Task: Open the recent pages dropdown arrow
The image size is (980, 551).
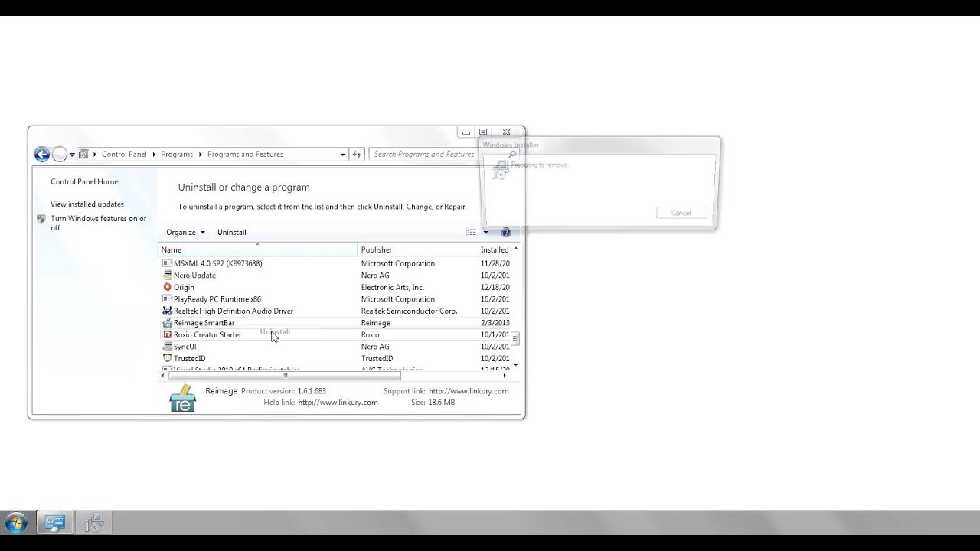Action: click(72, 155)
